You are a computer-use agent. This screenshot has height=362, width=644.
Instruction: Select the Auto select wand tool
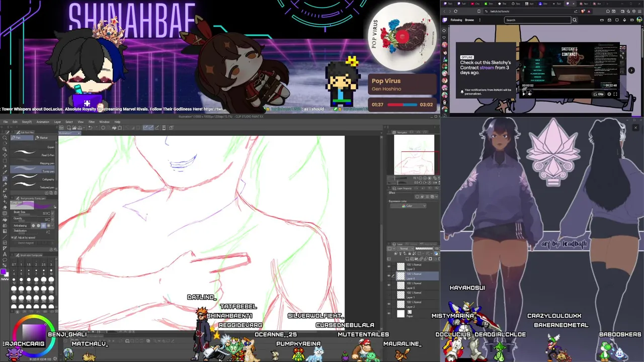(5, 166)
